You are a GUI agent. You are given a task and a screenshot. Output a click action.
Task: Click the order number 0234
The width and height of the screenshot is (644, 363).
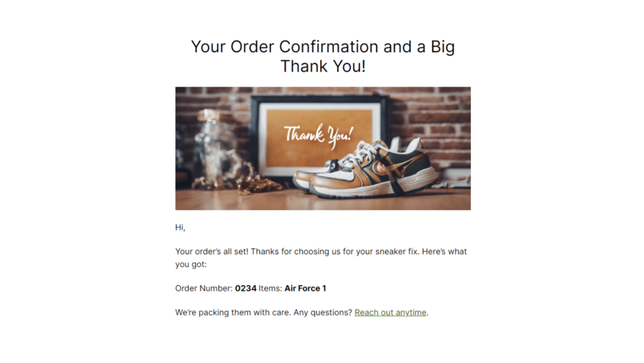tap(245, 289)
